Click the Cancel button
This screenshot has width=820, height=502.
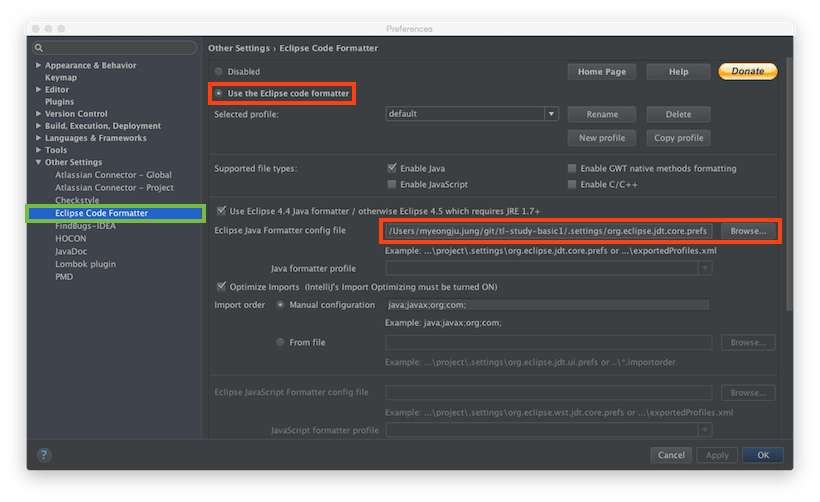click(x=671, y=455)
